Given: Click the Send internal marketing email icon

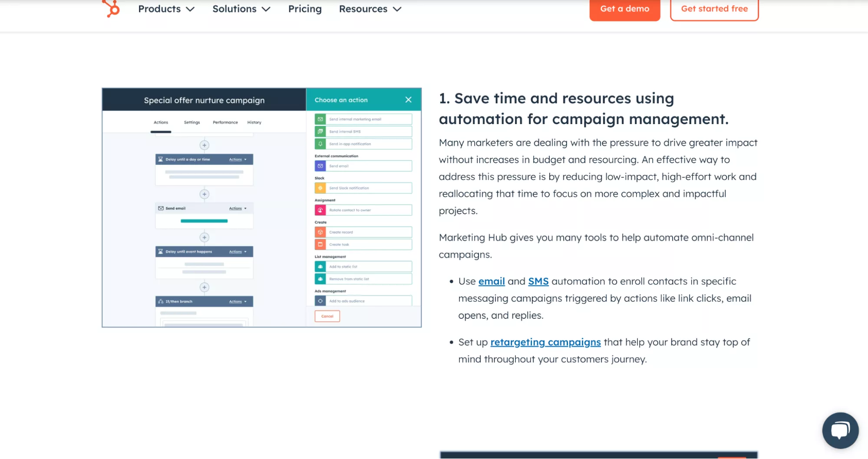Looking at the screenshot, I should pos(320,119).
